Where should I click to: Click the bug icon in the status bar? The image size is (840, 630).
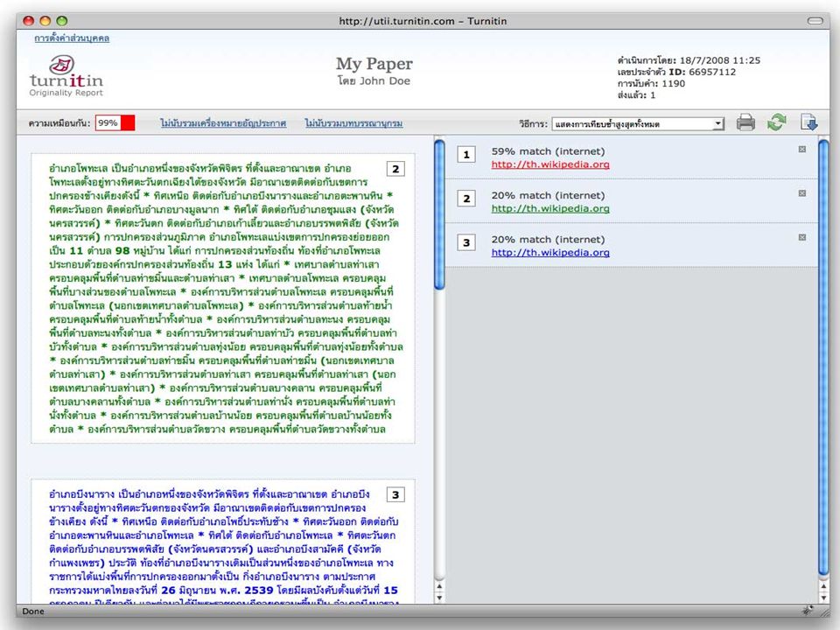coord(808,610)
